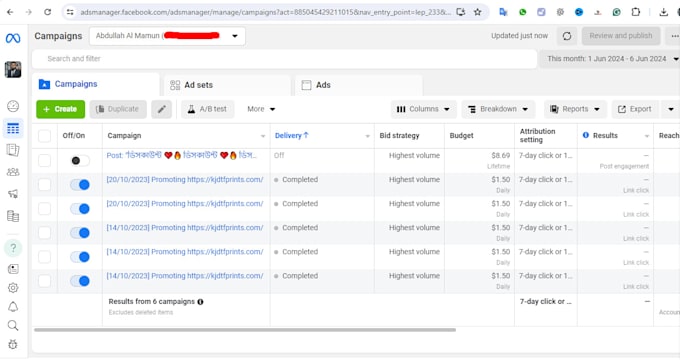Screen dimensions: 680x360
Task: Open the browser Extensions puzzle icon
Action: 636,12
